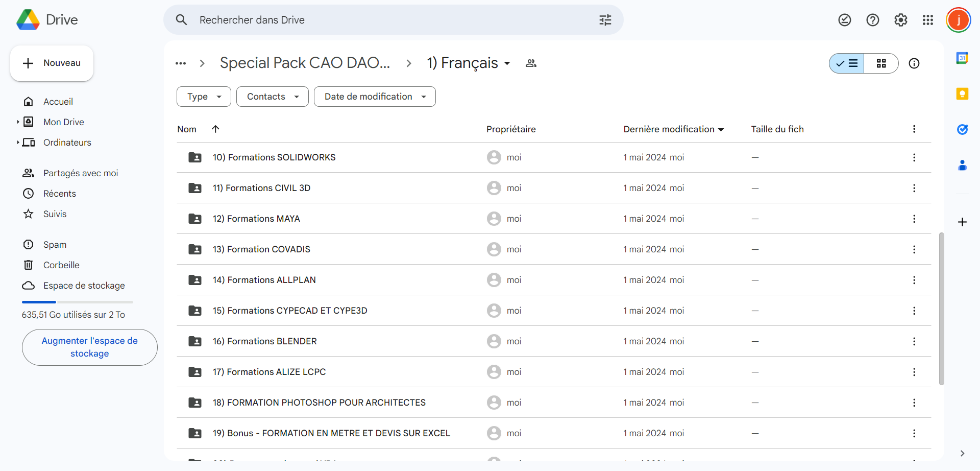The height and width of the screenshot is (471, 980).
Task: Change Dernière modification column dropdown
Action: pos(721,130)
